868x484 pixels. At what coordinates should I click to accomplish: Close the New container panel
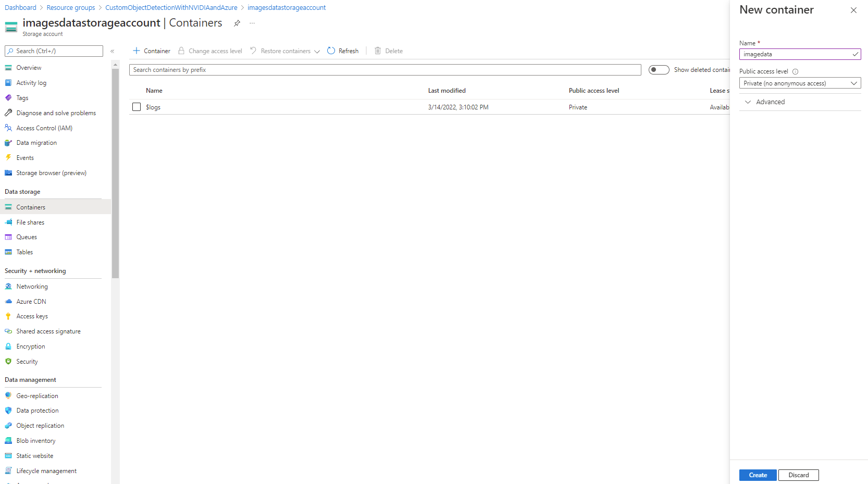click(853, 10)
